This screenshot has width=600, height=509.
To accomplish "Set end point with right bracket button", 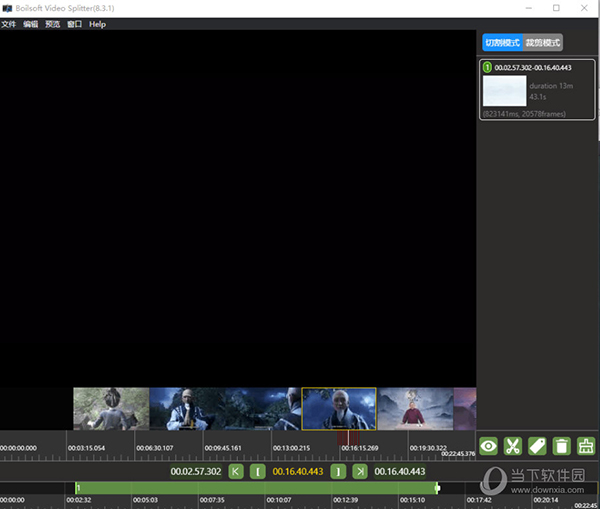I will 338,471.
